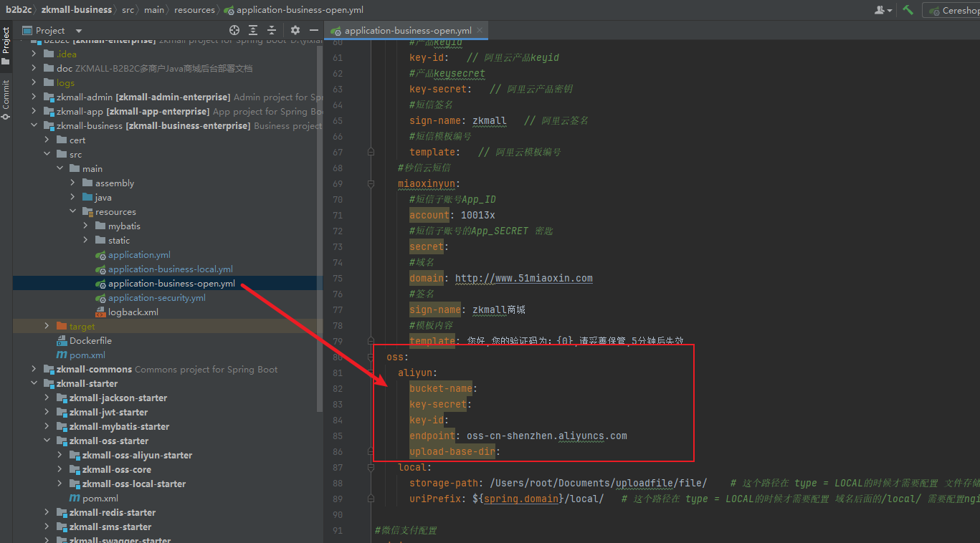
Task: Click Maven icon of pom.xml below Dockerfile
Action: [x=62, y=355]
